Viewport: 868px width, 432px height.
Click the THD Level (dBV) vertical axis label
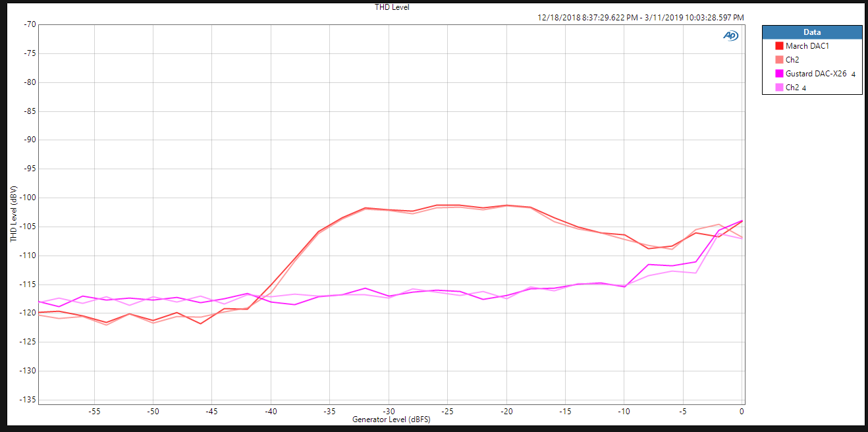(13, 214)
